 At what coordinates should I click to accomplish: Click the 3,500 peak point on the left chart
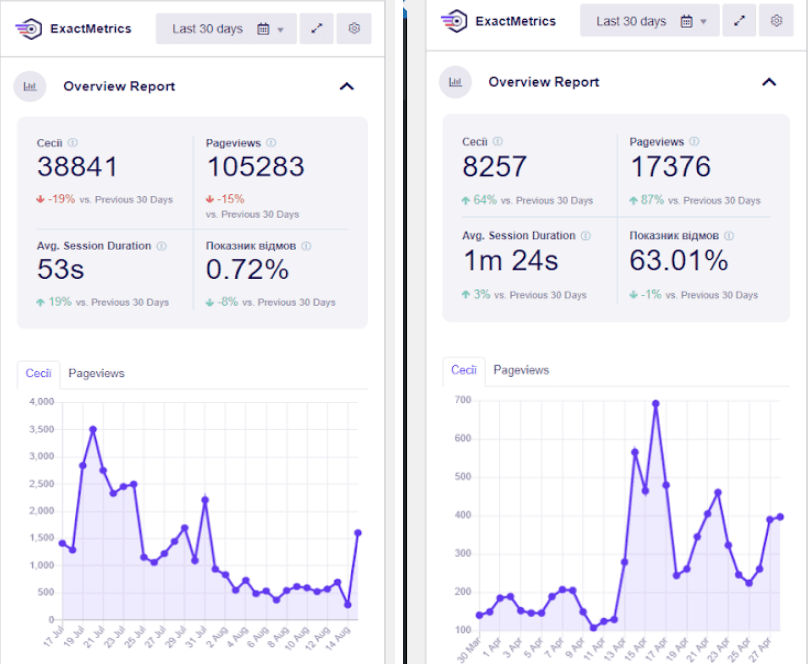[93, 429]
